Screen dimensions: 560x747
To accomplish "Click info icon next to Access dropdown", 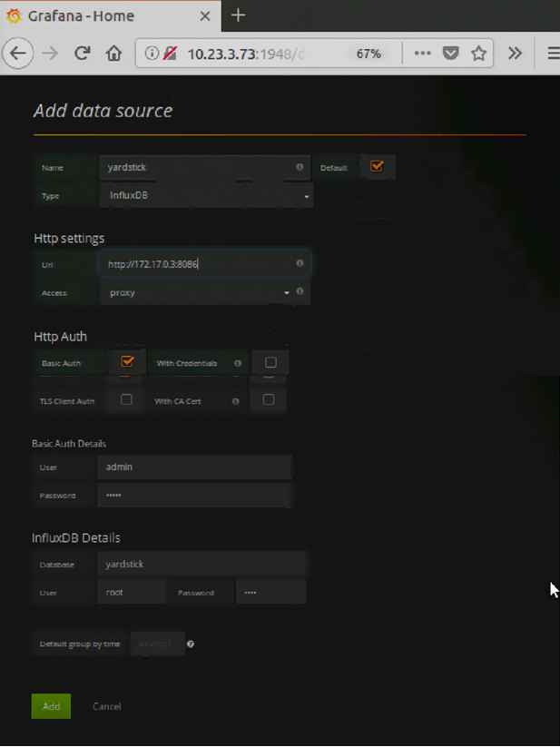I will point(300,291).
